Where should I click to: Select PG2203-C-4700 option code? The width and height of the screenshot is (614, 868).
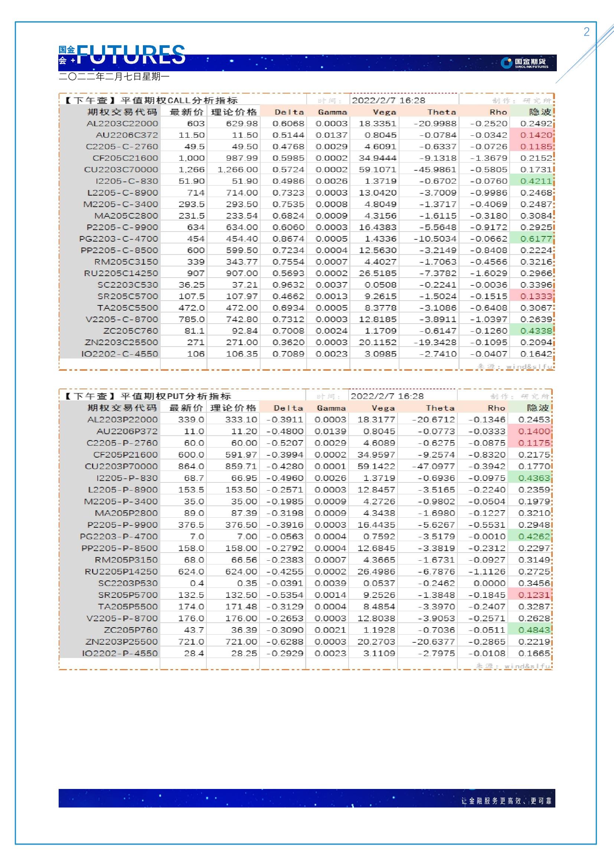click(119, 239)
